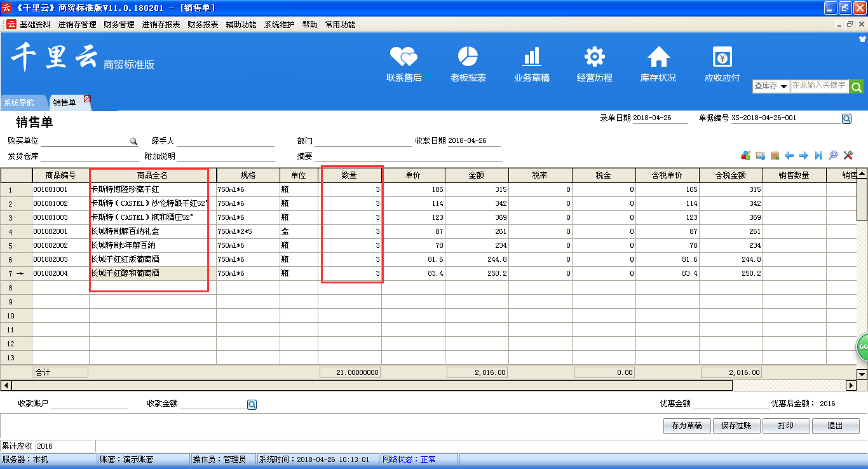Open the 进销存管理 menu
Viewport: 868px width, 469px height.
click(77, 25)
